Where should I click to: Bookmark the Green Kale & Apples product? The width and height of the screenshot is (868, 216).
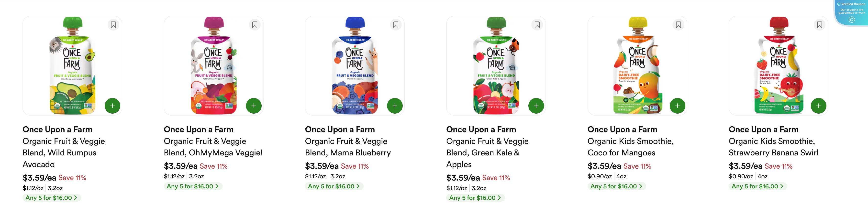coord(537,25)
